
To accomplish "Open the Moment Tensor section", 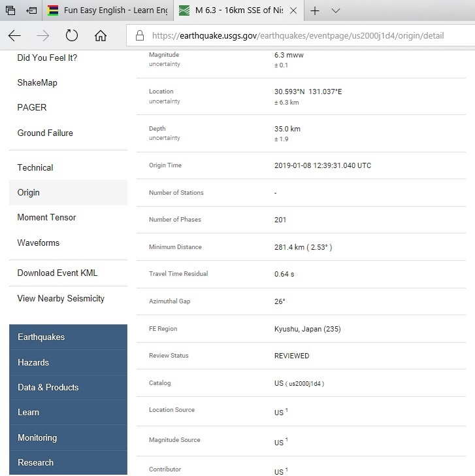I will point(46,218).
